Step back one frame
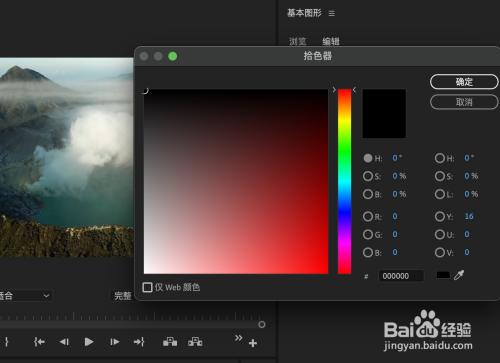Viewport: 500px width, 363px height. (x=64, y=342)
